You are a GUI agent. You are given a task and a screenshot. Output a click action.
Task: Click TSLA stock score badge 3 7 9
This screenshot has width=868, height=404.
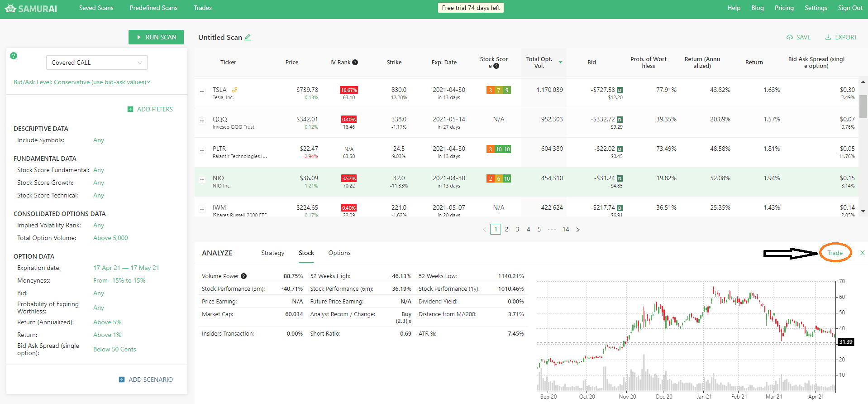[499, 90]
